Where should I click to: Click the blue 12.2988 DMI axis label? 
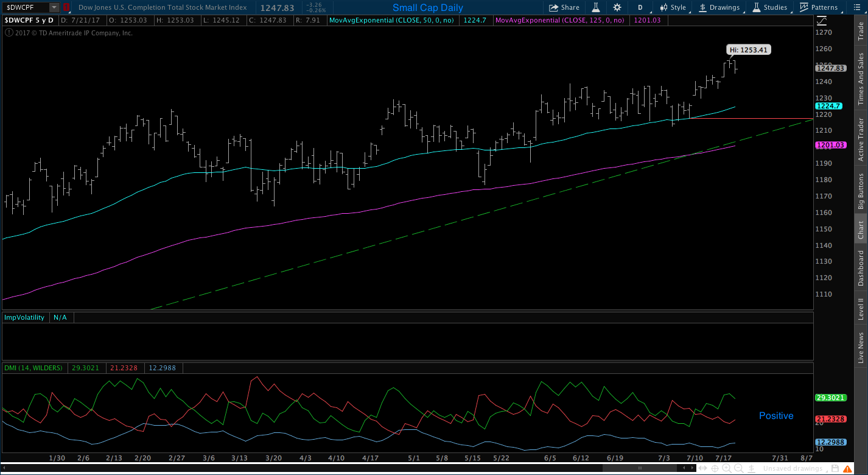click(x=830, y=442)
